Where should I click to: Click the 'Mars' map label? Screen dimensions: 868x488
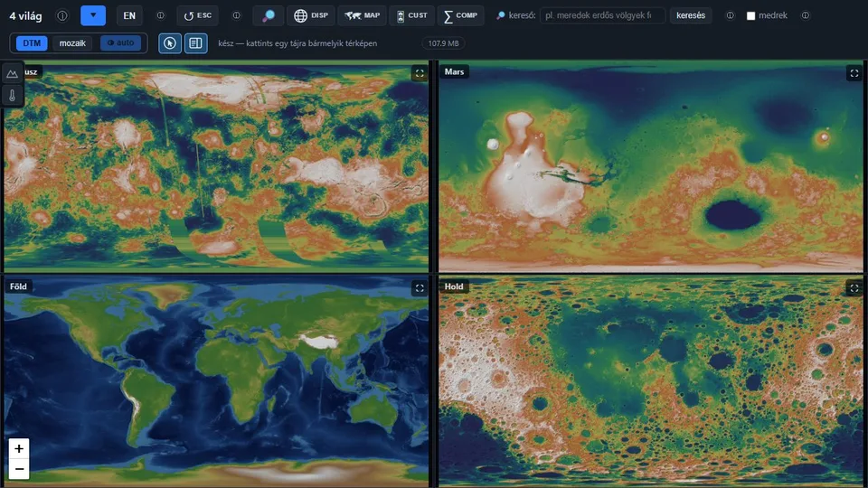[x=454, y=71]
